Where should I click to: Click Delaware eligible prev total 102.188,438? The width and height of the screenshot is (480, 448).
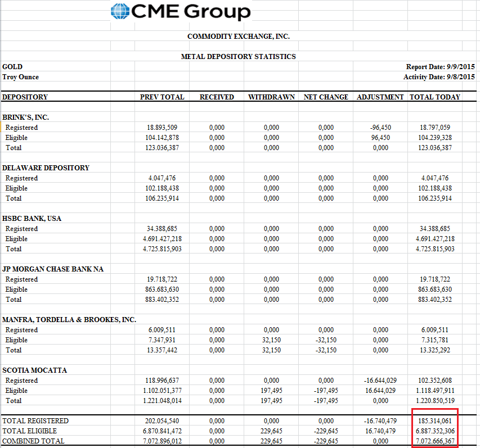pyautogui.click(x=162, y=188)
